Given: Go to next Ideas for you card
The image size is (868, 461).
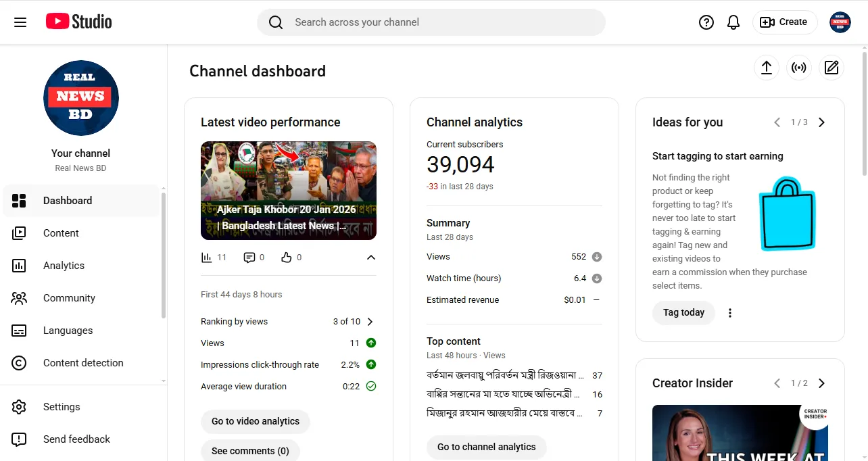Looking at the screenshot, I should click(x=821, y=122).
